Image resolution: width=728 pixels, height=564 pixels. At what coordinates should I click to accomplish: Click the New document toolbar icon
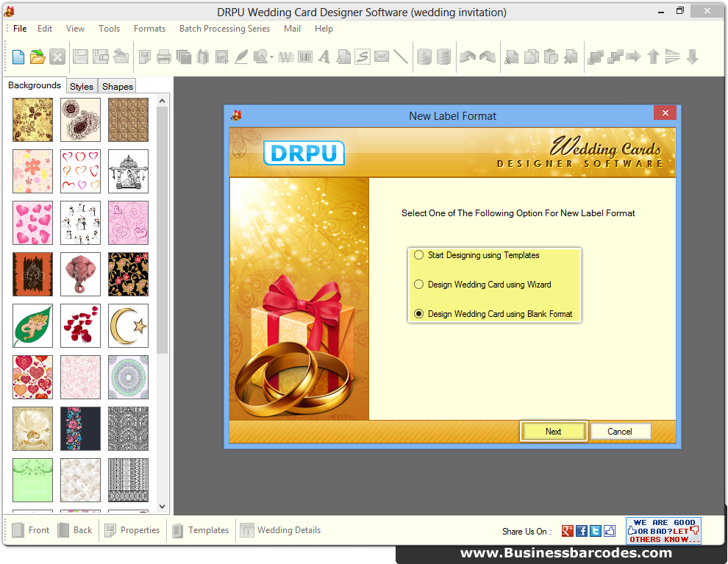18,57
